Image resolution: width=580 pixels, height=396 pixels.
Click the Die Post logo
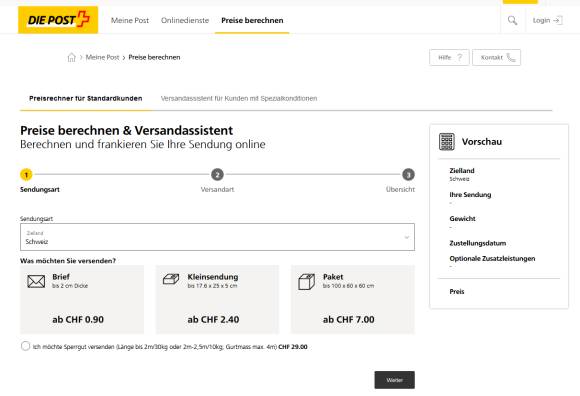click(58, 20)
